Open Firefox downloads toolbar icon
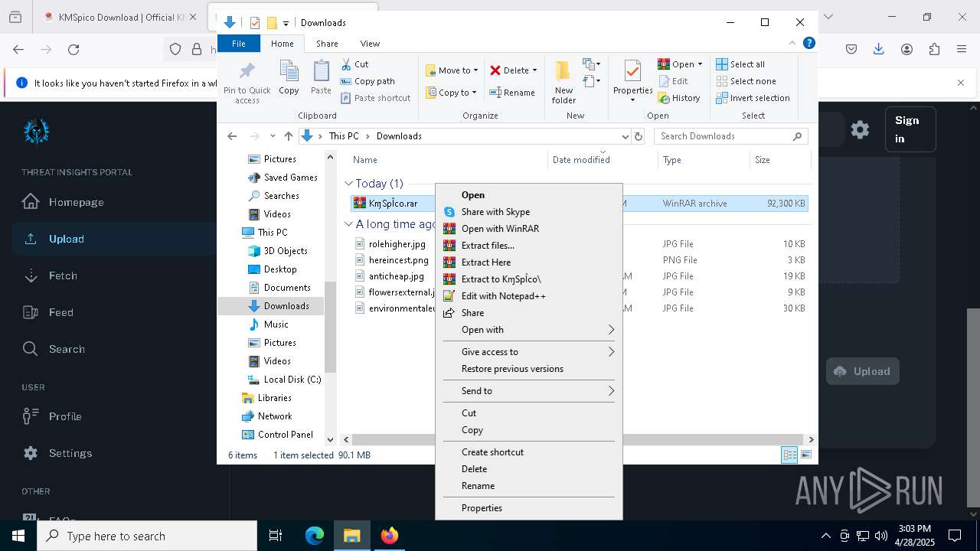Image resolution: width=980 pixels, height=551 pixels. 879,49
